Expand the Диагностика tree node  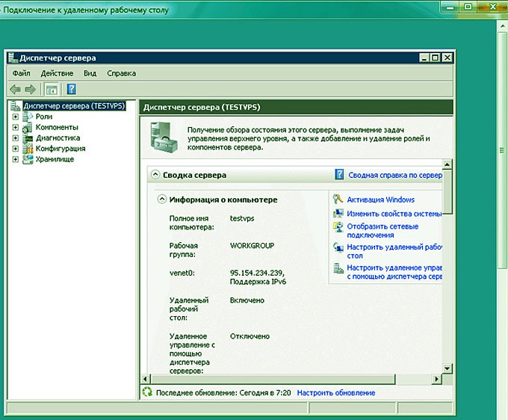(x=15, y=138)
